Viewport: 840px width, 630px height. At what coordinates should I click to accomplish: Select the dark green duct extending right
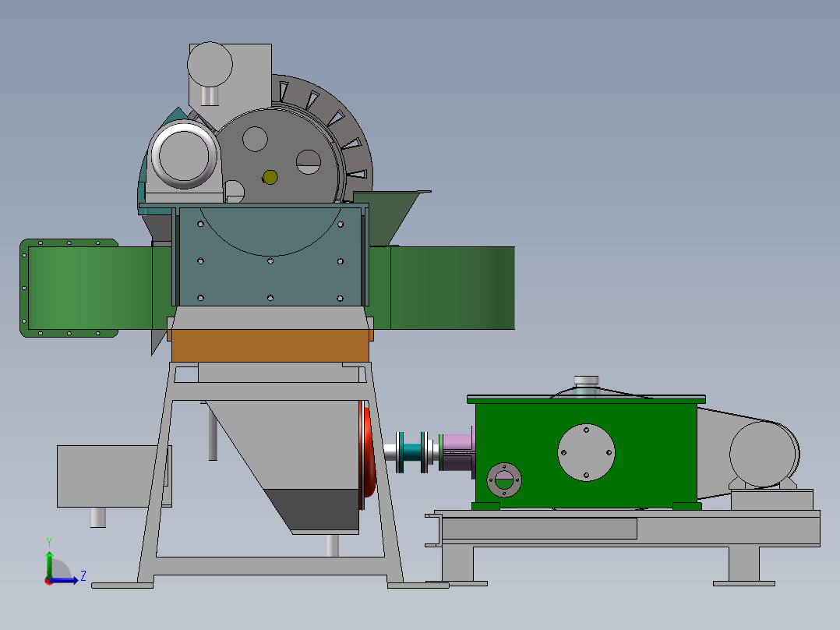pyautogui.click(x=453, y=288)
